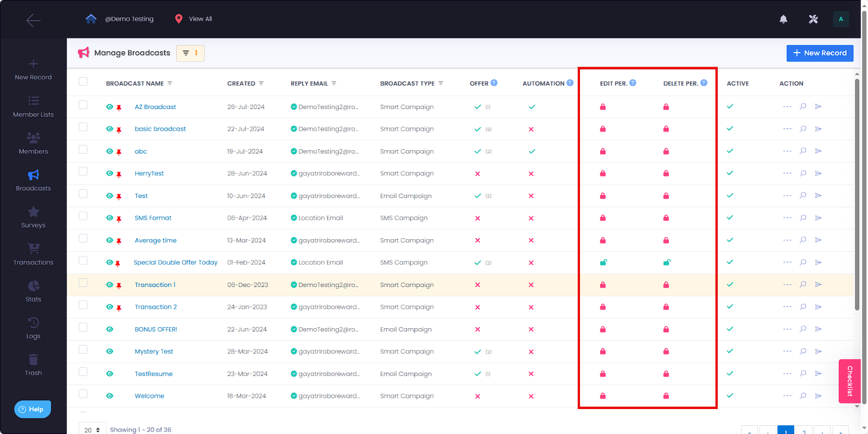The image size is (868, 434).
Task: Open the Checklist side tab
Action: pos(850,381)
